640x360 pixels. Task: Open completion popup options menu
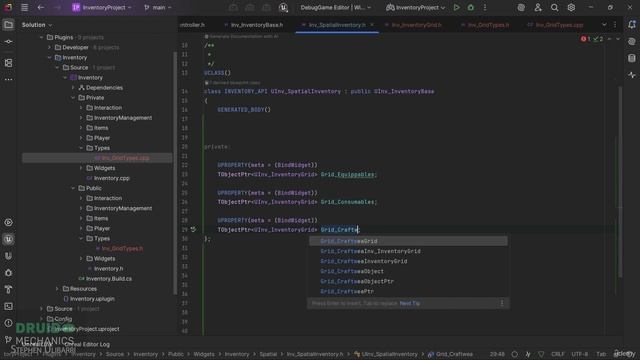(x=502, y=303)
